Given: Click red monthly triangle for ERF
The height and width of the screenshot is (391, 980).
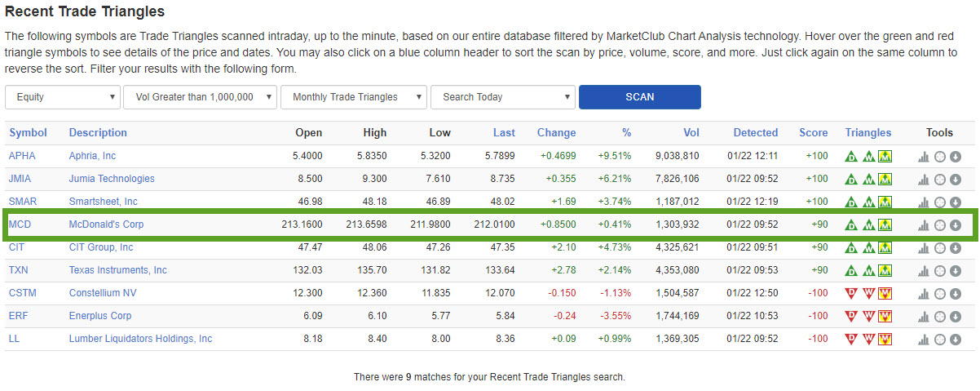Looking at the screenshot, I should (x=885, y=316).
